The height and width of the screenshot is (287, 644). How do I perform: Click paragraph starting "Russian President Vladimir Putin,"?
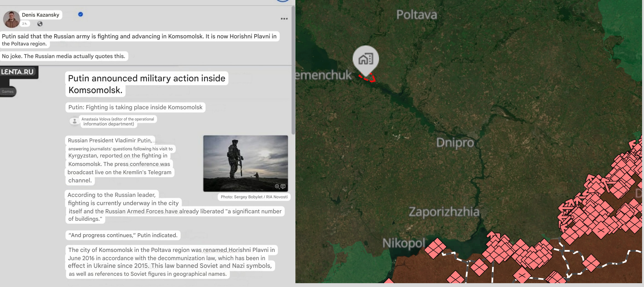pyautogui.click(x=120, y=160)
